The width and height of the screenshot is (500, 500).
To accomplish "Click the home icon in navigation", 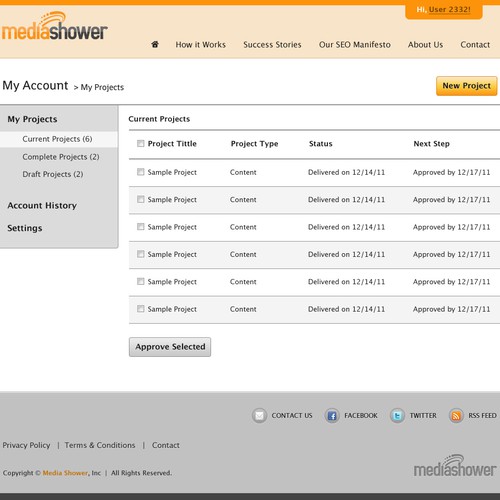I will click(155, 44).
